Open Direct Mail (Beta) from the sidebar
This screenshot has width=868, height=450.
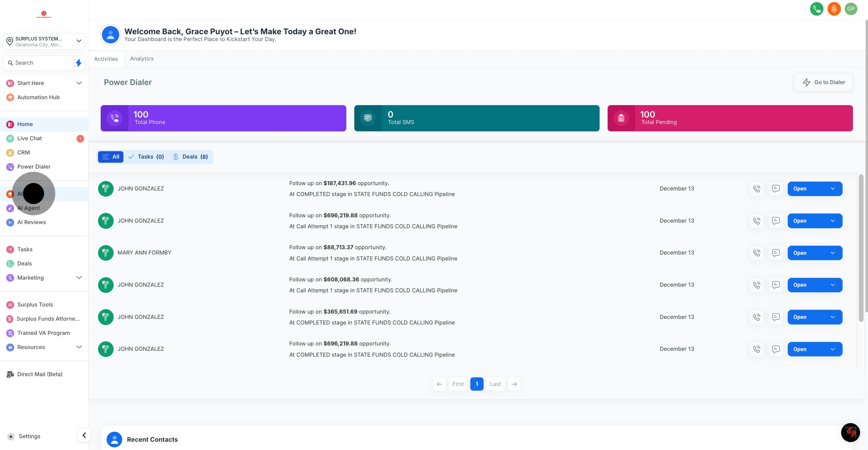(40, 374)
